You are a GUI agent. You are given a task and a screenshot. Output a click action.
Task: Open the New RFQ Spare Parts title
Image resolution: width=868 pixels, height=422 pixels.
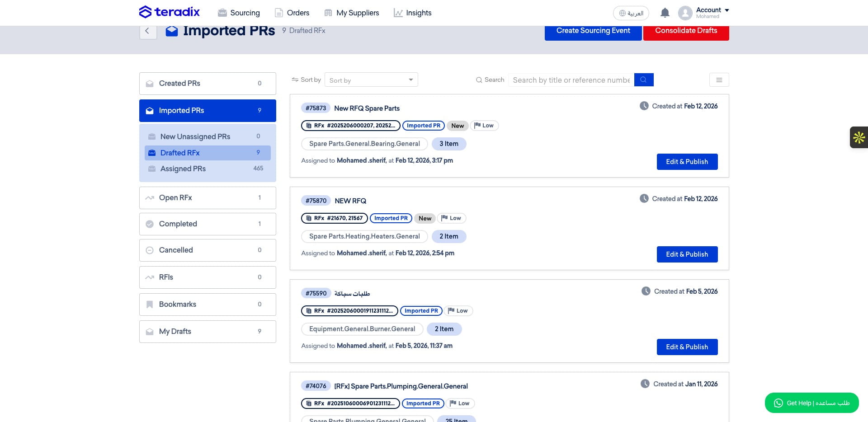pyautogui.click(x=367, y=108)
